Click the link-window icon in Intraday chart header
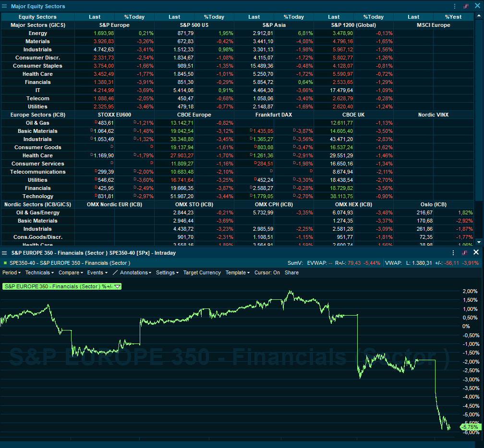 click(465, 253)
